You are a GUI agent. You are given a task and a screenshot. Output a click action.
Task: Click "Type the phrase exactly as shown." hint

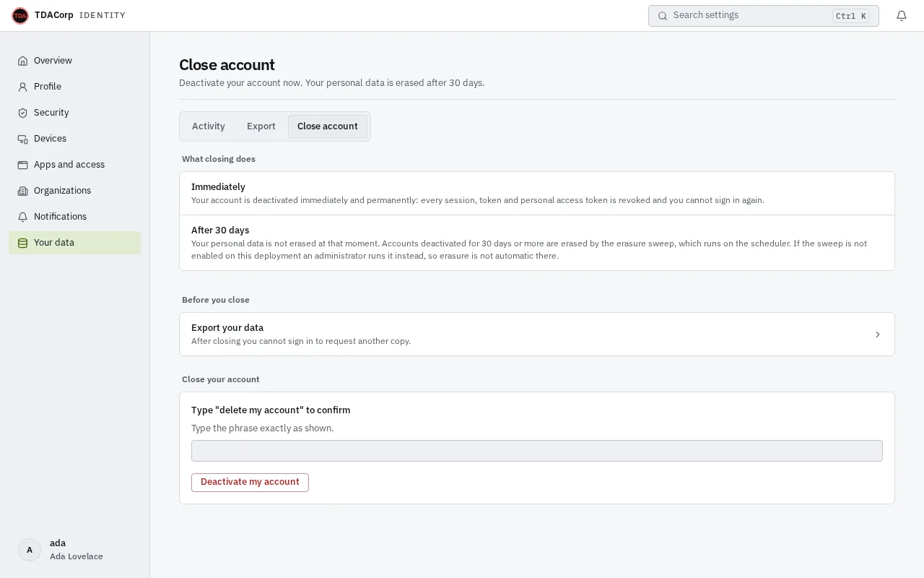pos(263,428)
